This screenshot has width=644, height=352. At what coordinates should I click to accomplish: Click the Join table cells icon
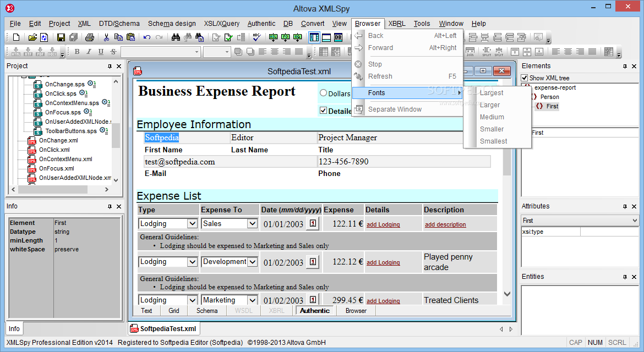(x=470, y=51)
